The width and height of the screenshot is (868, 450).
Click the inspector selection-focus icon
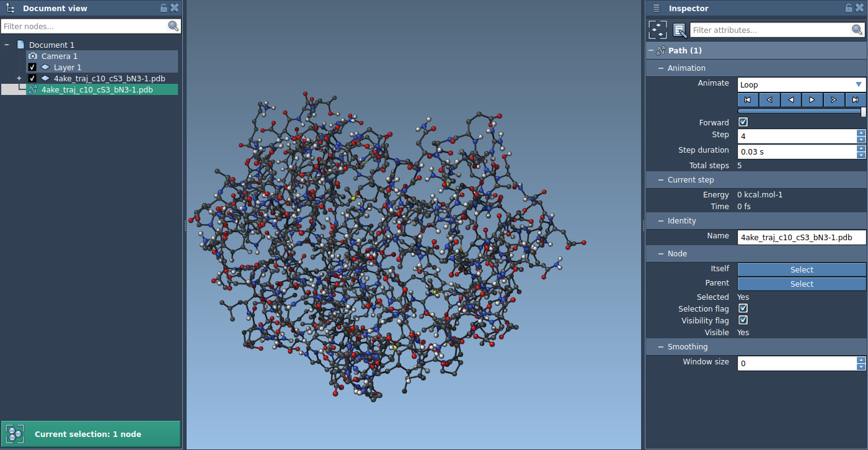658,30
